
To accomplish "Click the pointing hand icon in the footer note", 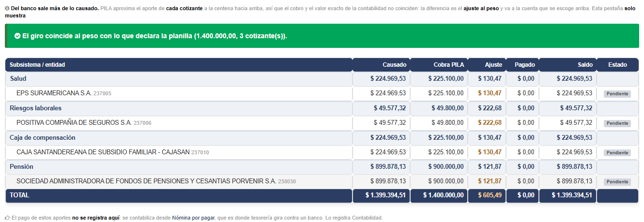I will [x=7, y=218].
